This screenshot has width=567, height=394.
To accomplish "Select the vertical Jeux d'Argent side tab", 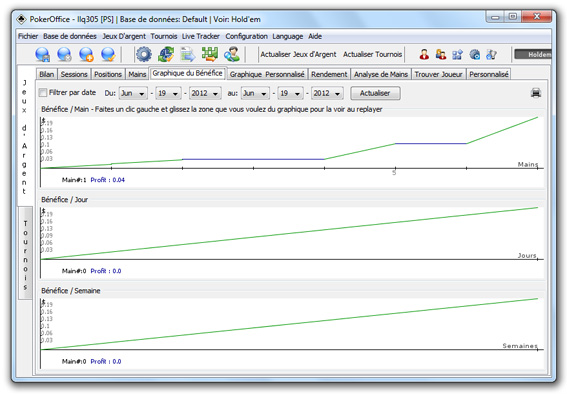I will click(24, 136).
